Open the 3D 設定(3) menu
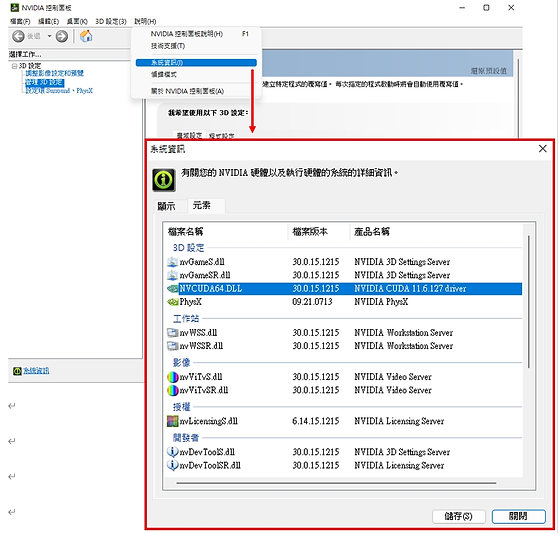The width and height of the screenshot is (558, 533). coord(111,22)
